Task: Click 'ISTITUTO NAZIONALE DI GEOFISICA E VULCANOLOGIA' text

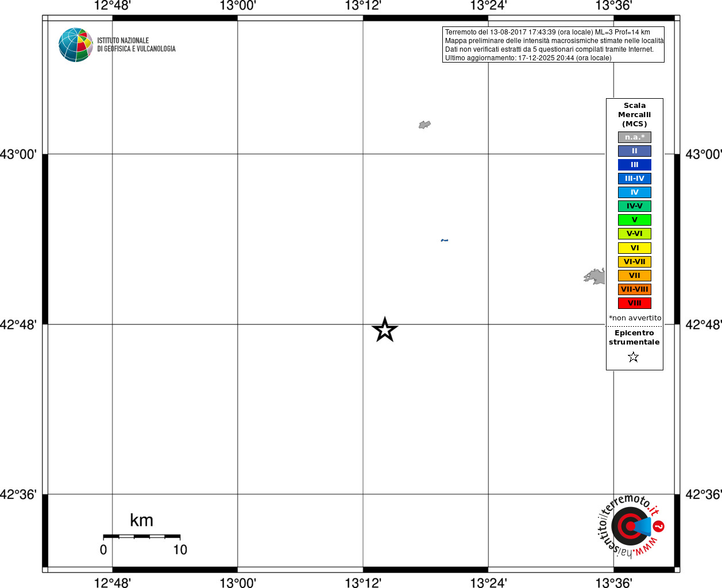Action: 136,45
